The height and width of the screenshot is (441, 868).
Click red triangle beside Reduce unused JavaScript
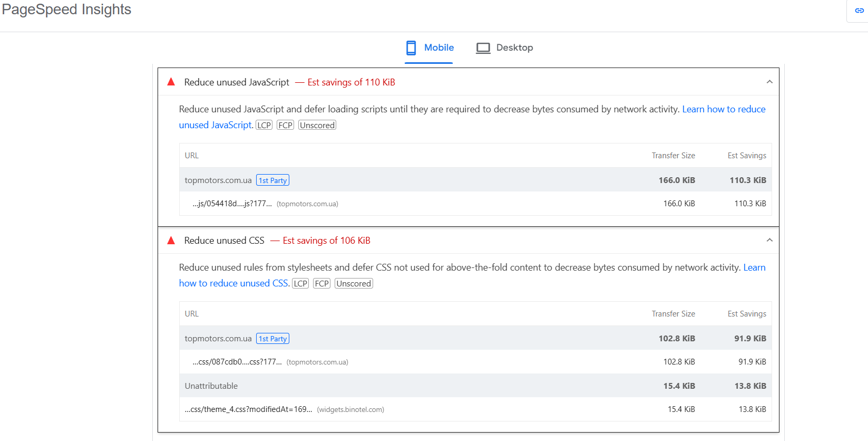coord(171,82)
